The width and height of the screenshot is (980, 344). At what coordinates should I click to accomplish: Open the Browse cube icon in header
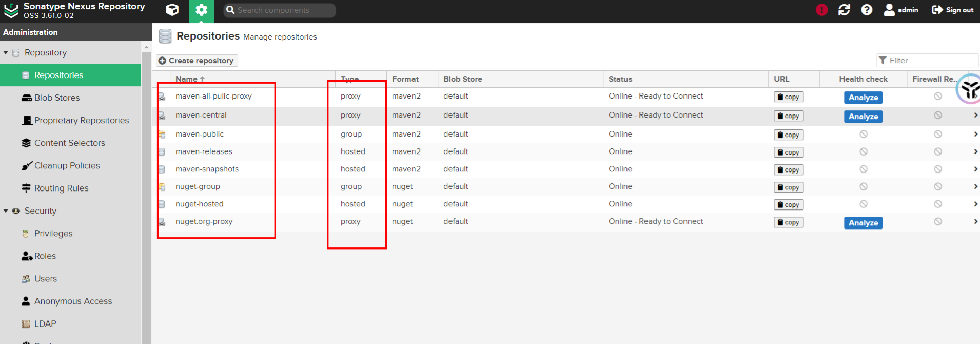[172, 10]
